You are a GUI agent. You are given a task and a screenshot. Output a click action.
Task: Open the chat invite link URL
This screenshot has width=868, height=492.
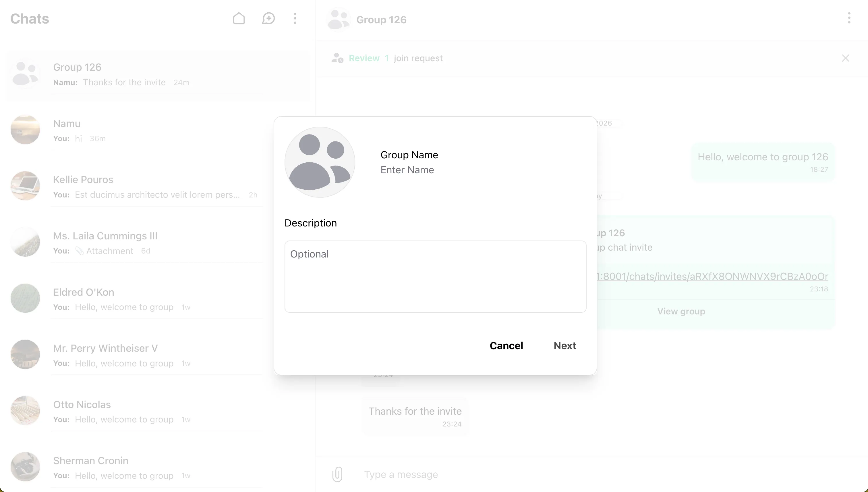coord(712,276)
